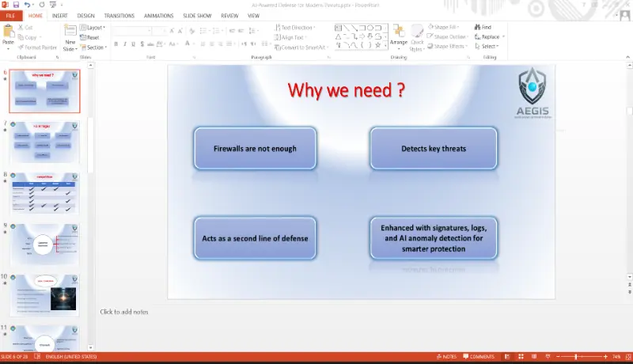Start slideshow from beginning in quick access toolbar
633x364 pixels.
tap(52, 5)
